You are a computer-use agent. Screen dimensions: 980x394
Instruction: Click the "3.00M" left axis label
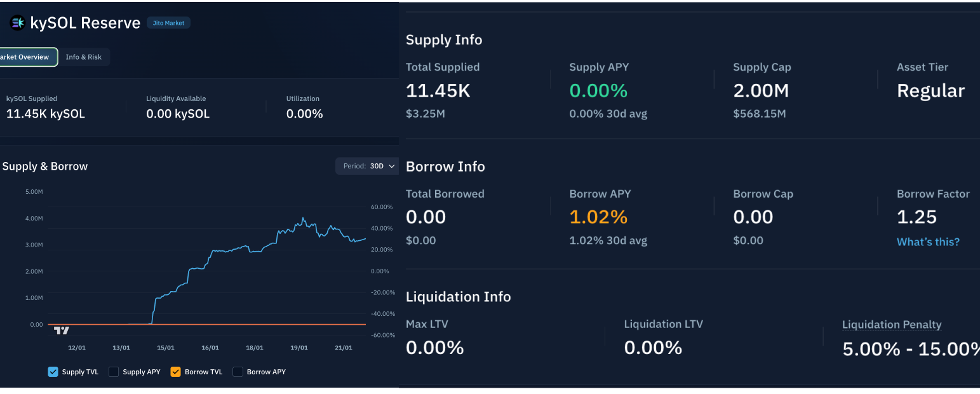(x=34, y=245)
